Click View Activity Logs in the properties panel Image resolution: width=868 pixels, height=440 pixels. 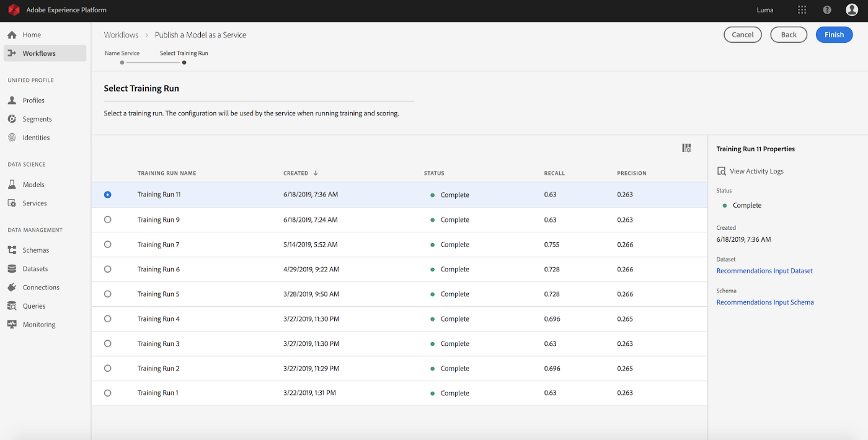[756, 170]
